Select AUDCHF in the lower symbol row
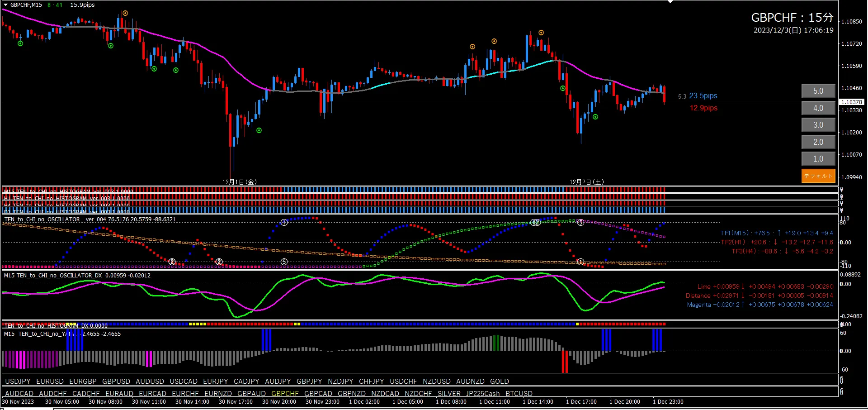The image size is (868, 410). tap(53, 394)
